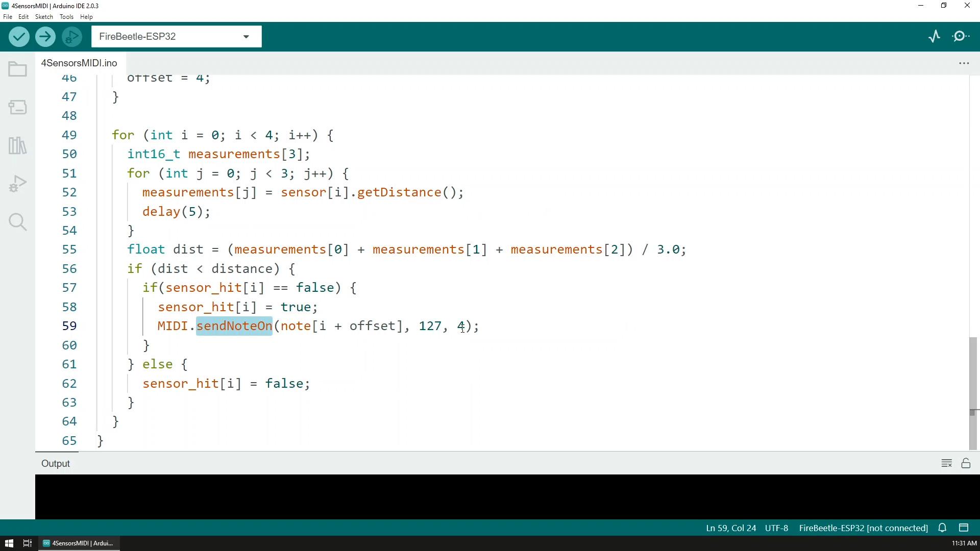Open the Help menu

point(86,17)
